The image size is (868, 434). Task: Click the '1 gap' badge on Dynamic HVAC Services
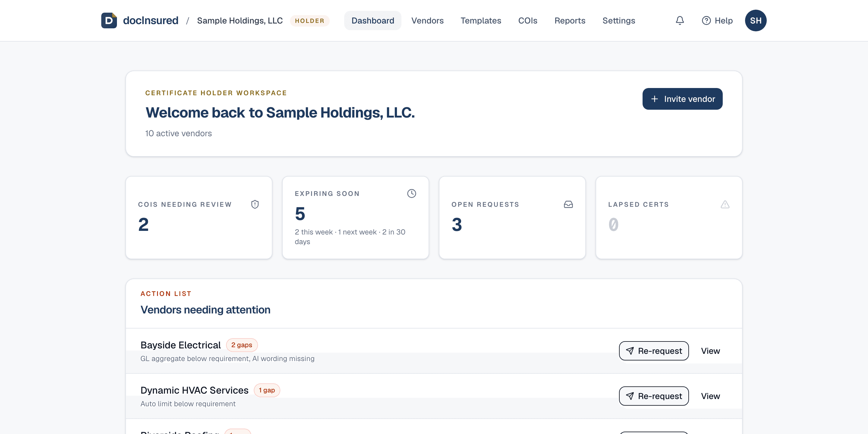266,390
